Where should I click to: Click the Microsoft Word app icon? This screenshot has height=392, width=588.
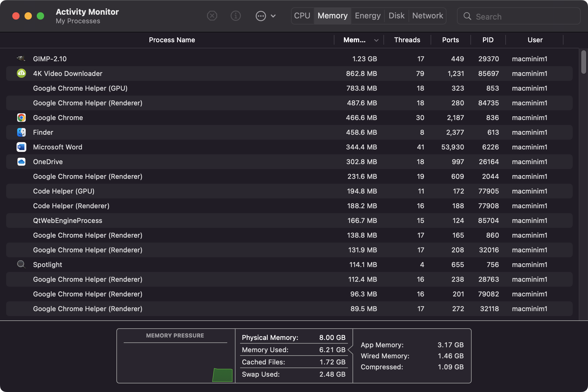point(21,147)
